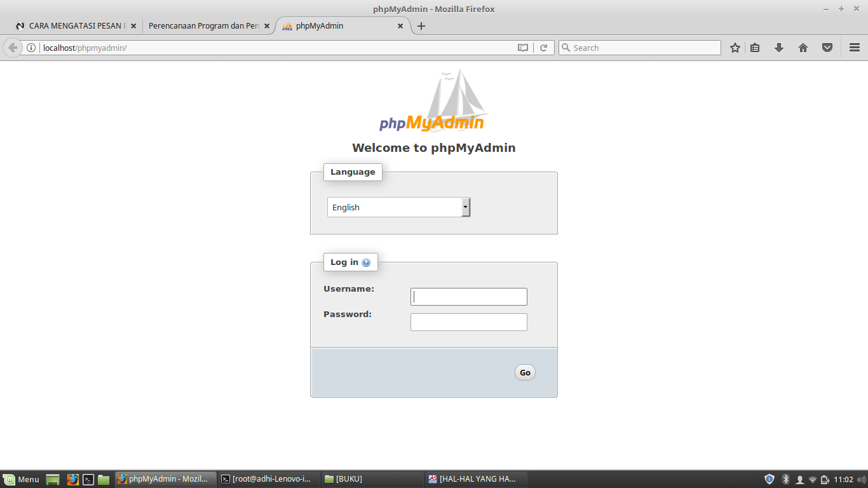Screen dimensions: 868x488
Task: Open the Linux Mint Menu
Action: click(x=22, y=479)
